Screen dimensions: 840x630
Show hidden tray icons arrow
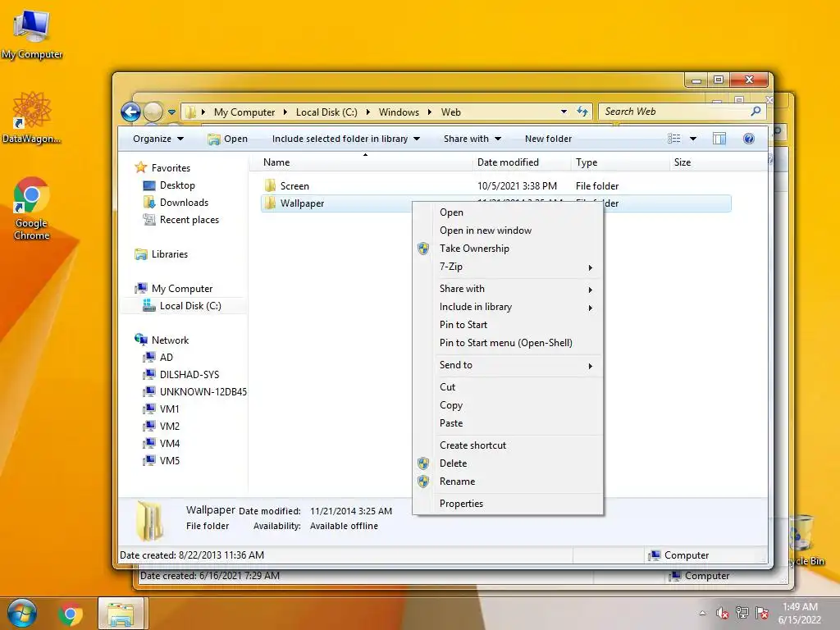click(702, 613)
